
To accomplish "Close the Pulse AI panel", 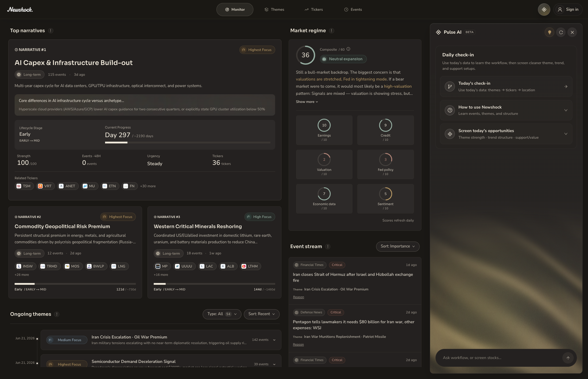I will point(572,32).
